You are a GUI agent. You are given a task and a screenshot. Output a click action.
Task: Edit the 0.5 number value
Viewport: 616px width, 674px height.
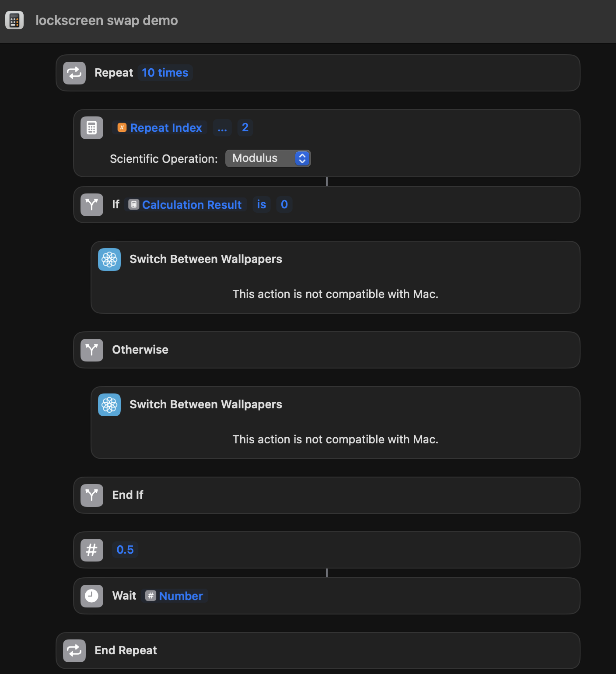[125, 550]
